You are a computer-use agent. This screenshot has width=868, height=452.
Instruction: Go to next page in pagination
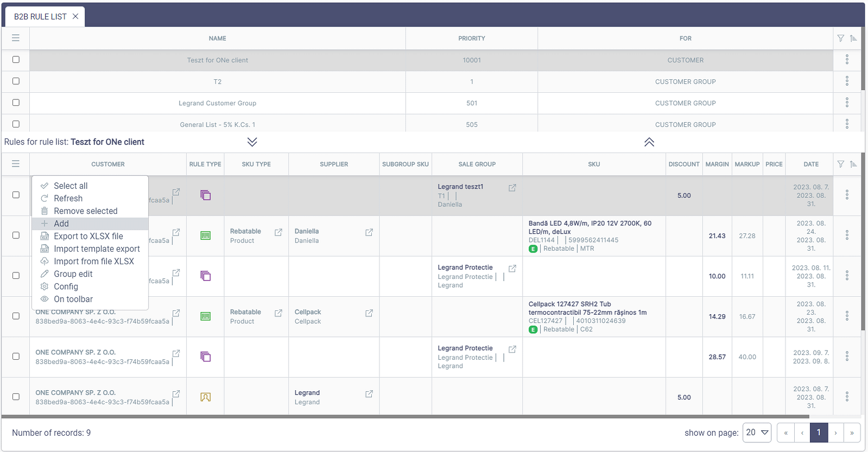click(x=835, y=432)
